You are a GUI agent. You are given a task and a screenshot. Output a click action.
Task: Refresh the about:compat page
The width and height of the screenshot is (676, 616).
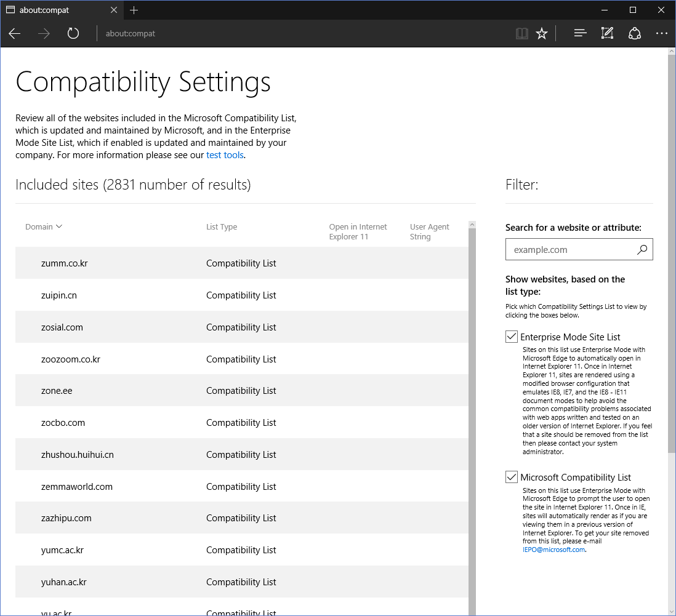(x=73, y=33)
